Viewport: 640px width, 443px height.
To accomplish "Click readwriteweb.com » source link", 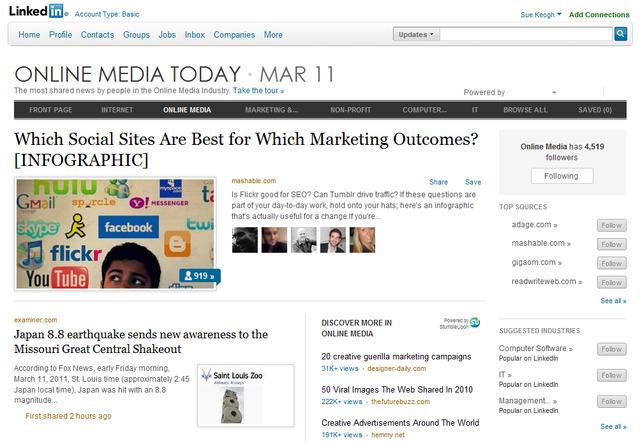I will 547,281.
